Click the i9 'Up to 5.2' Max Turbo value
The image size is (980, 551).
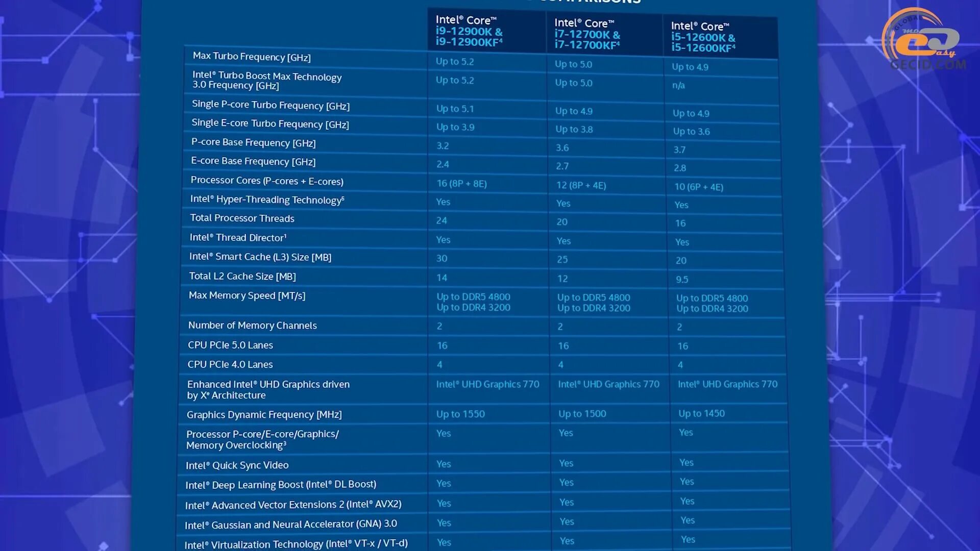pyautogui.click(x=455, y=62)
